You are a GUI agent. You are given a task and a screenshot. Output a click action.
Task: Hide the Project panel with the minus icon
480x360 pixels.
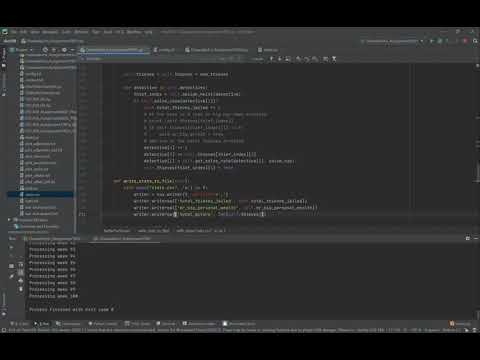point(72,50)
